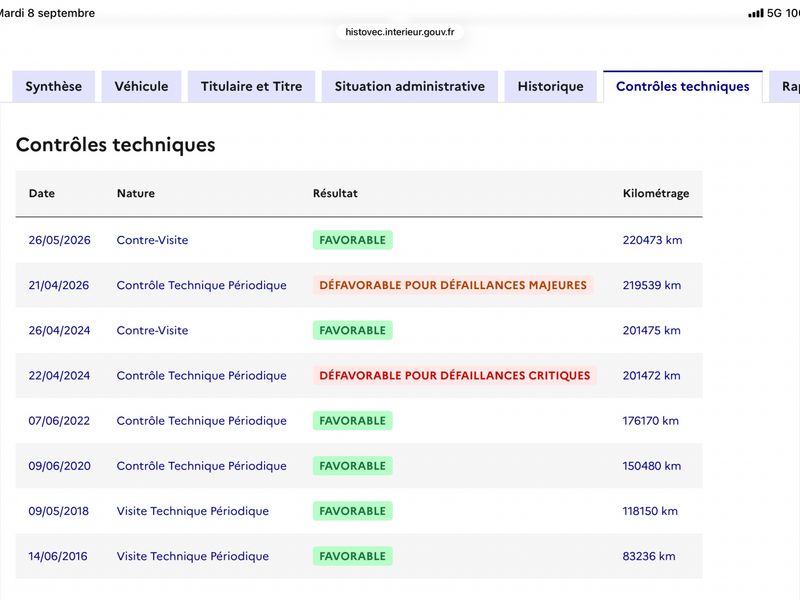
Task: Select the Titulaire et Titre tab
Action: [252, 86]
